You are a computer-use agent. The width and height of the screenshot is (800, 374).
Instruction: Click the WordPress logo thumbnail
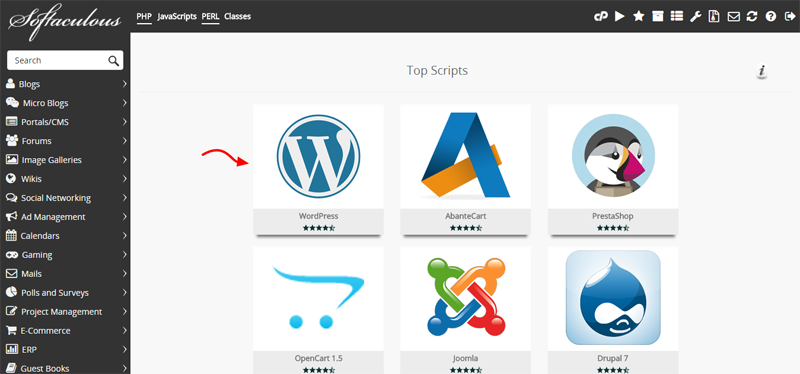(318, 156)
